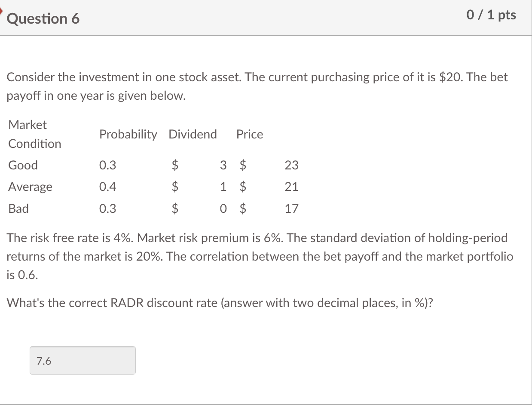Viewport: 532px width, 418px height.
Task: Click the Dividend column header
Action: pyautogui.click(x=193, y=134)
